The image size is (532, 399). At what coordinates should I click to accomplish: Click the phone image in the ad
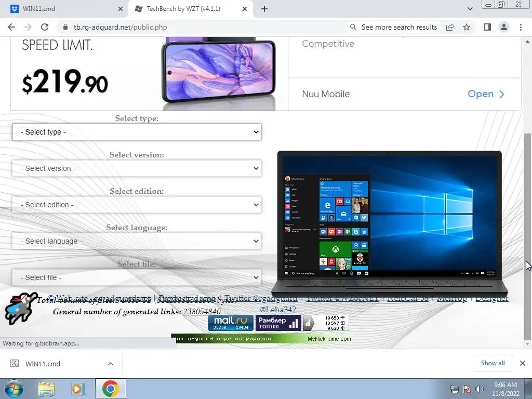219,73
